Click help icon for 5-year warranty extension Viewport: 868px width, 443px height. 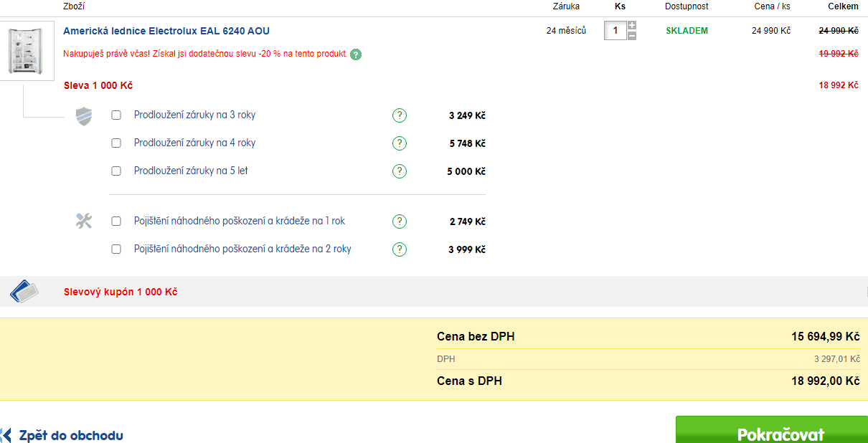click(x=400, y=171)
